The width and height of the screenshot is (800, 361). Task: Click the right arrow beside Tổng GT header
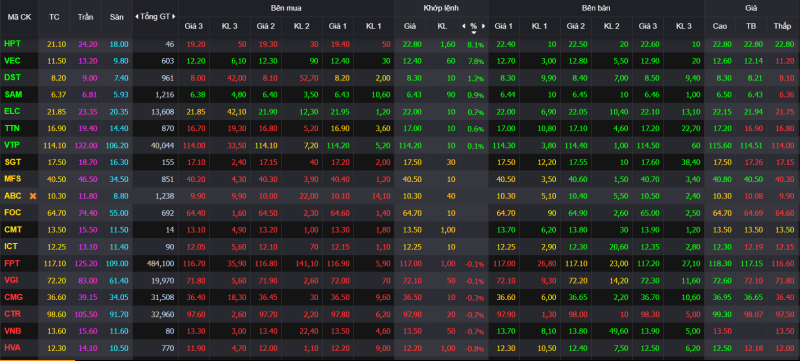tap(174, 17)
